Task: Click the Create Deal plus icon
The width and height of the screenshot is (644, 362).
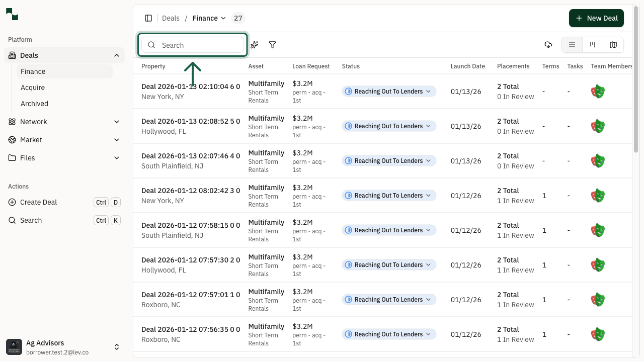Action: click(x=11, y=202)
